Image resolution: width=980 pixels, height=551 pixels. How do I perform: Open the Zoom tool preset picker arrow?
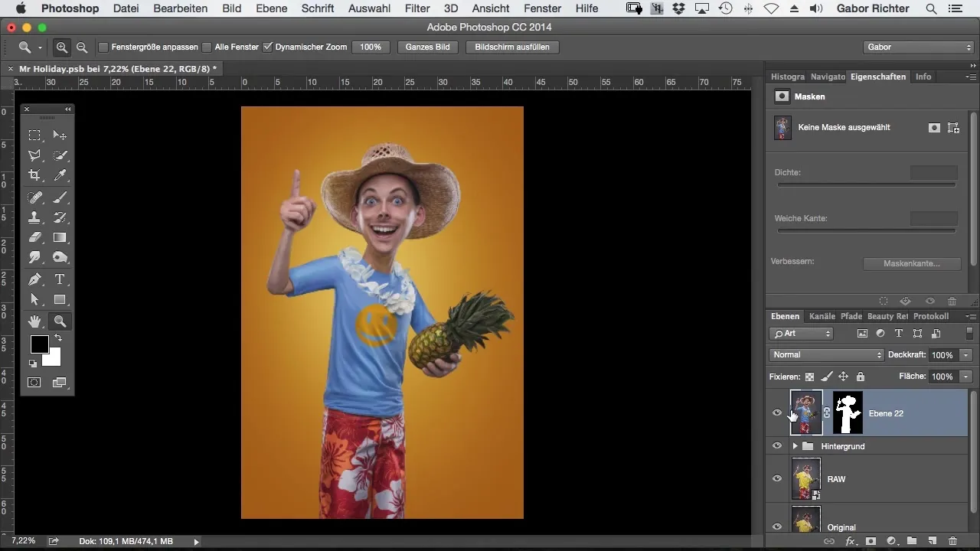coord(40,47)
